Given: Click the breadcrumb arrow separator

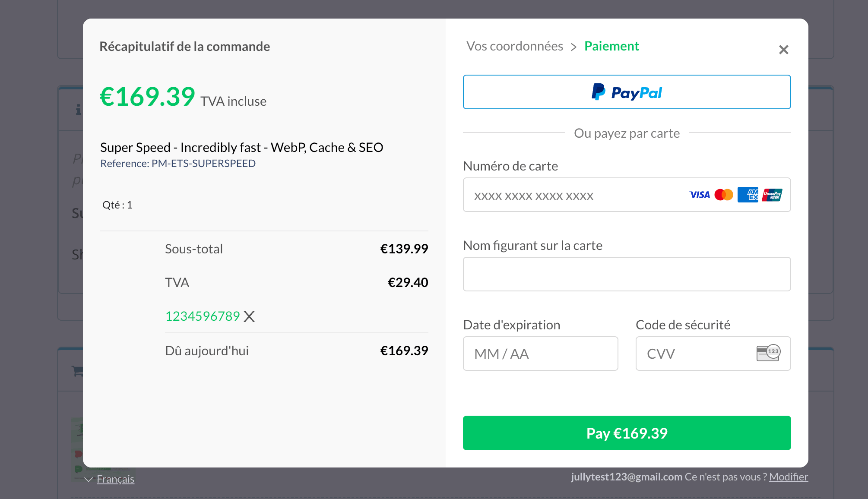Looking at the screenshot, I should [573, 47].
